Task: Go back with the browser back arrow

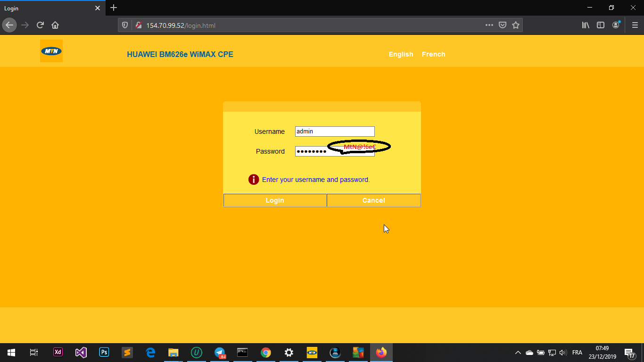Action: 9,25
